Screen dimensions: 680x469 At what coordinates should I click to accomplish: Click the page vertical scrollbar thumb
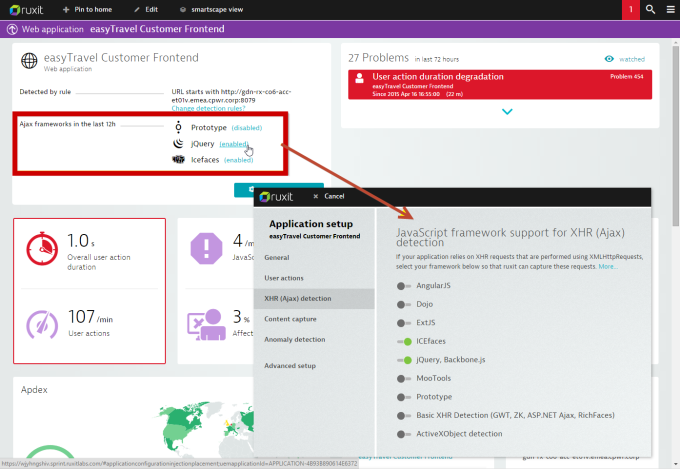coord(676,134)
